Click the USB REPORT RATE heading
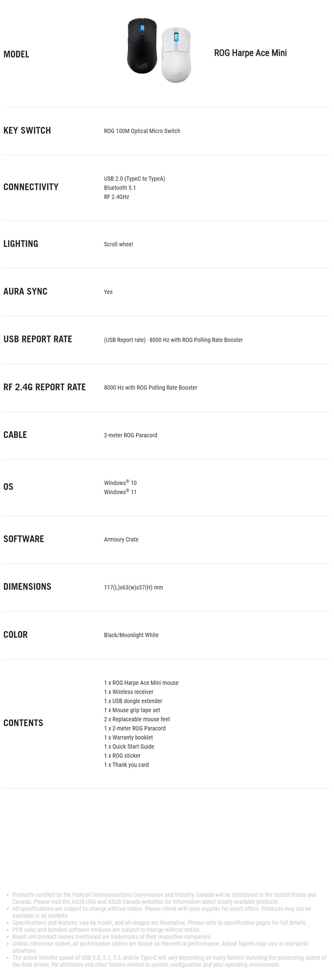The width and height of the screenshot is (334, 980). 38,339
